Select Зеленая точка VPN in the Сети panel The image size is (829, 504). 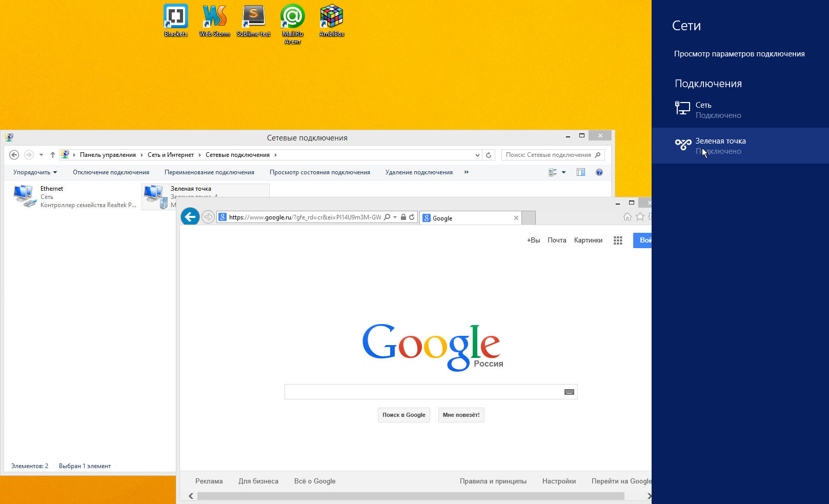click(x=740, y=146)
